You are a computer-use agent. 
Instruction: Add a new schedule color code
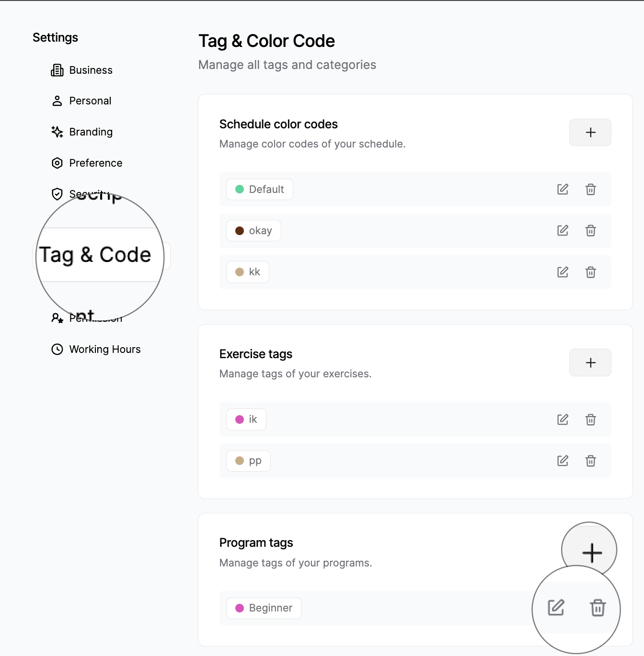point(590,132)
